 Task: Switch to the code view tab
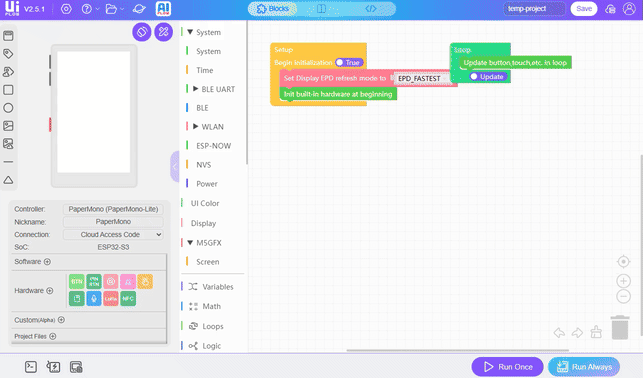click(371, 9)
